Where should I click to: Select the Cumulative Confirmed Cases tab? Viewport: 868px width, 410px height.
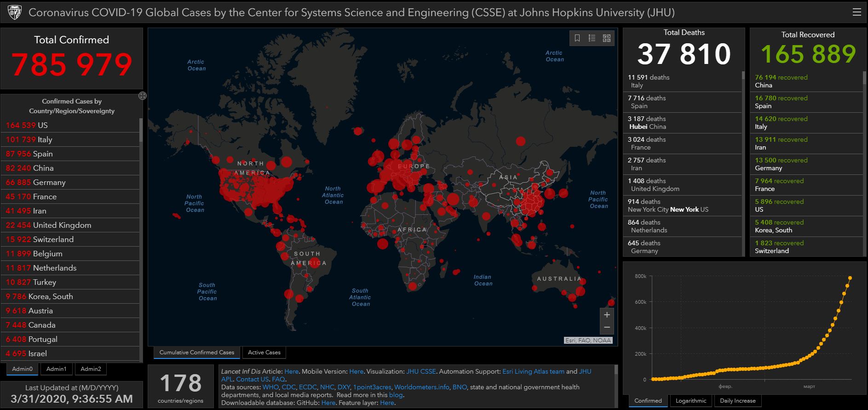tap(196, 352)
